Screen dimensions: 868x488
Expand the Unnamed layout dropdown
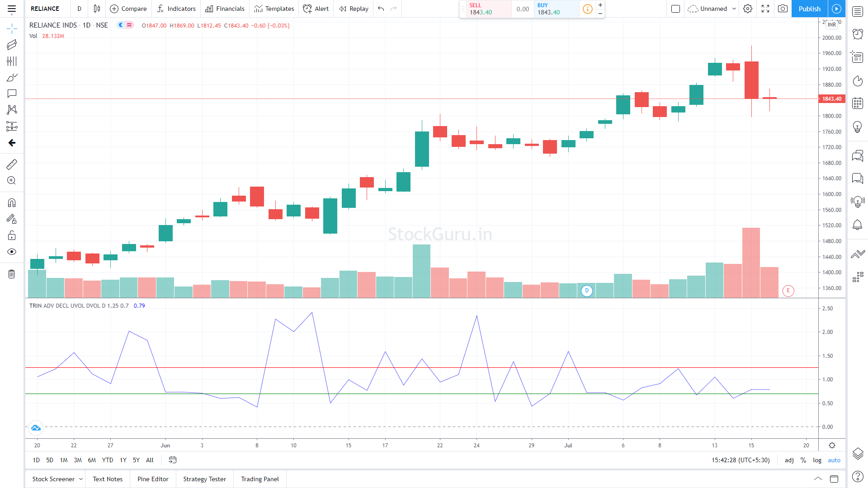[x=734, y=9]
